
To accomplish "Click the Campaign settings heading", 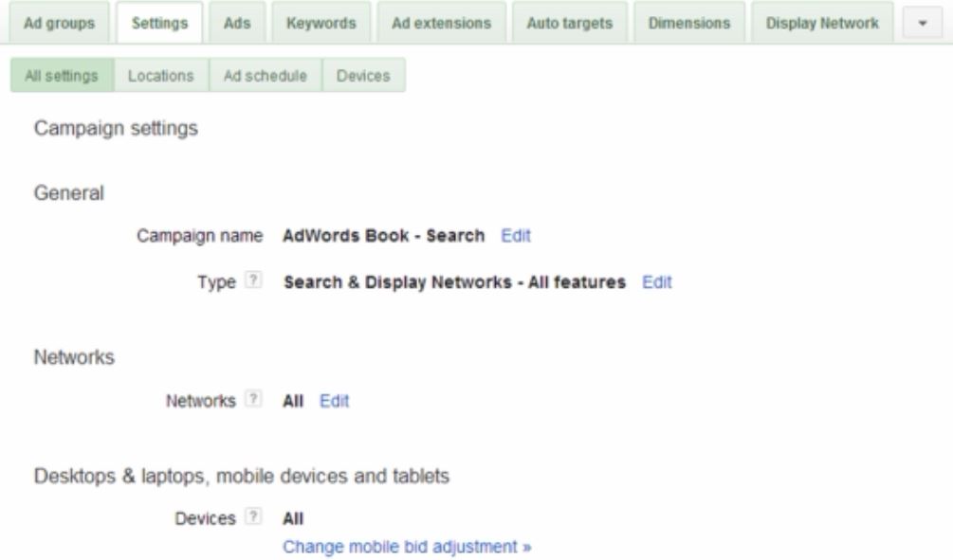I will pyautogui.click(x=116, y=129).
